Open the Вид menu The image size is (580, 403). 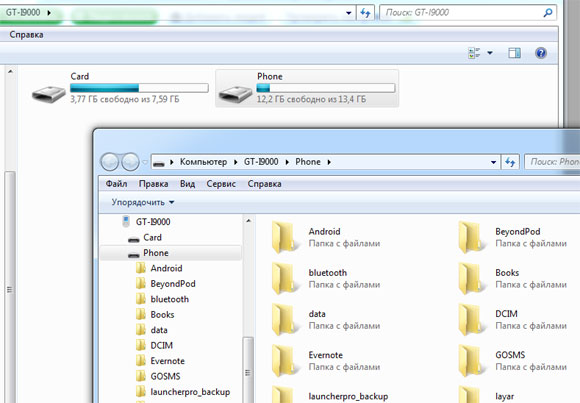coord(187,184)
